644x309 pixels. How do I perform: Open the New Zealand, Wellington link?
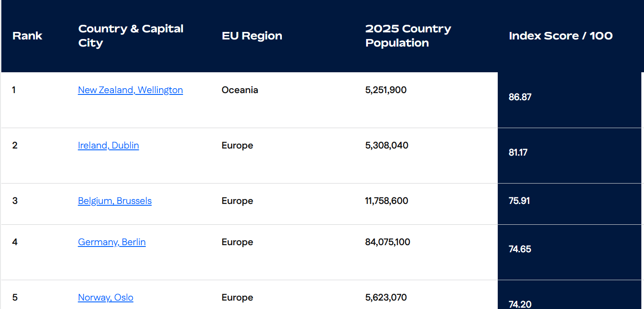point(130,90)
